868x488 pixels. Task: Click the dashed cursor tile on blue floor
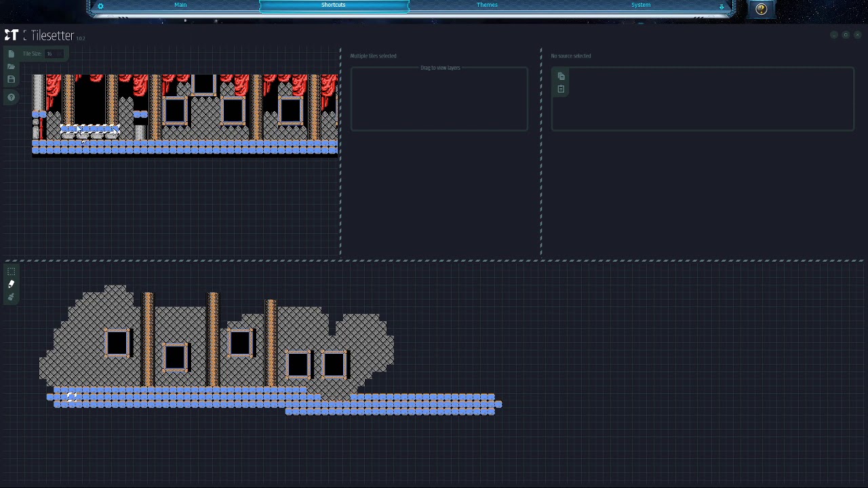point(71,396)
